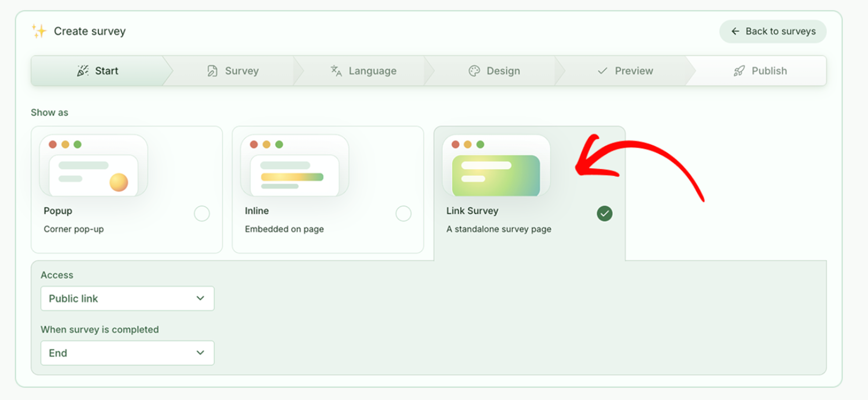Toggle the checked Link Survey radio button
The height and width of the screenshot is (400, 868).
pyautogui.click(x=604, y=213)
